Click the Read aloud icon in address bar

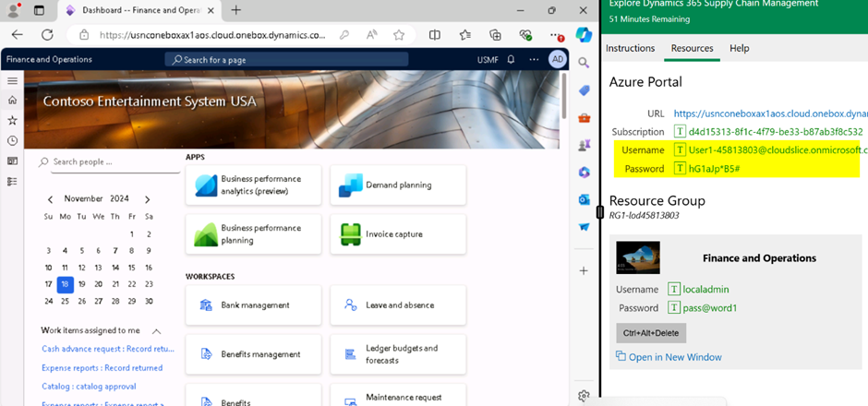point(372,35)
